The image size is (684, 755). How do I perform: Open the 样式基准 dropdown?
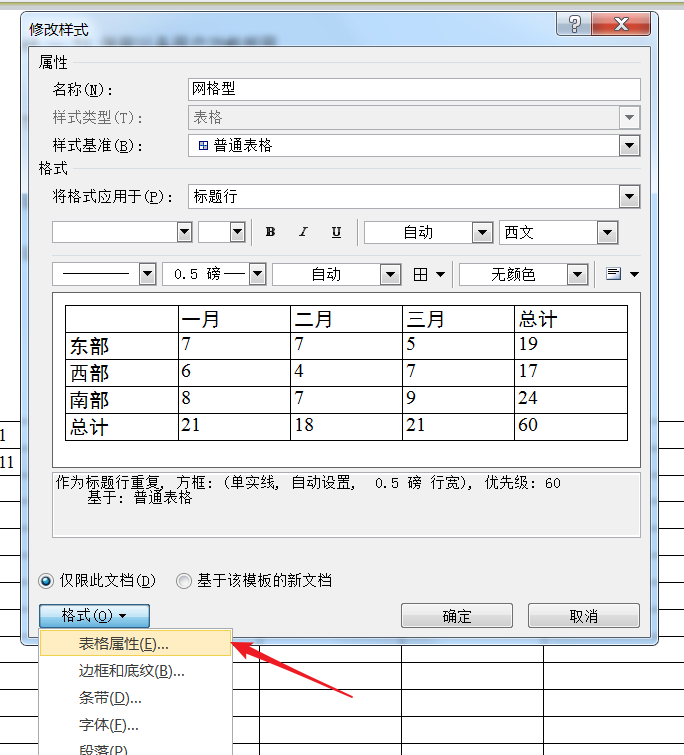point(629,145)
